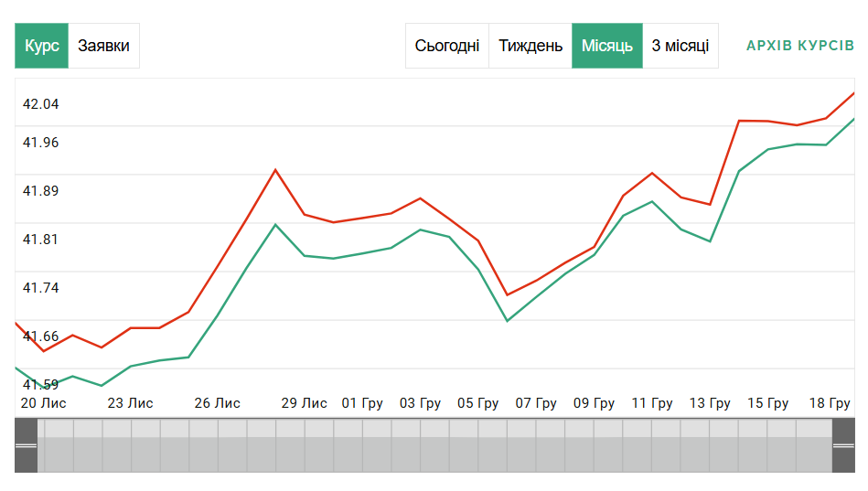The image size is (868, 491).
Task: Click the 15 Гру date label
Action: click(x=768, y=403)
